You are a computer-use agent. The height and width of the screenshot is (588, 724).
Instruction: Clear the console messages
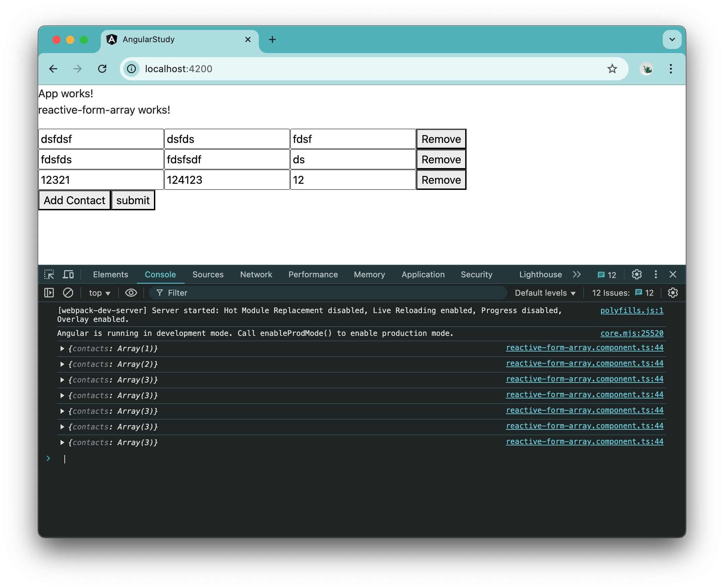click(68, 293)
